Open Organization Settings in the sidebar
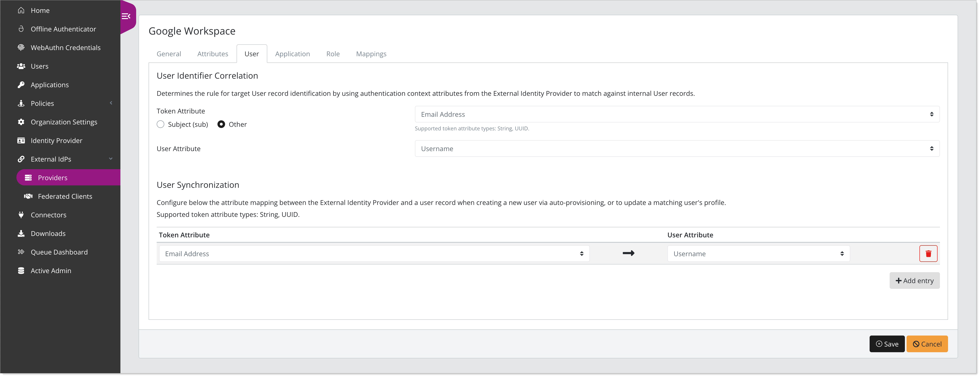 [64, 122]
